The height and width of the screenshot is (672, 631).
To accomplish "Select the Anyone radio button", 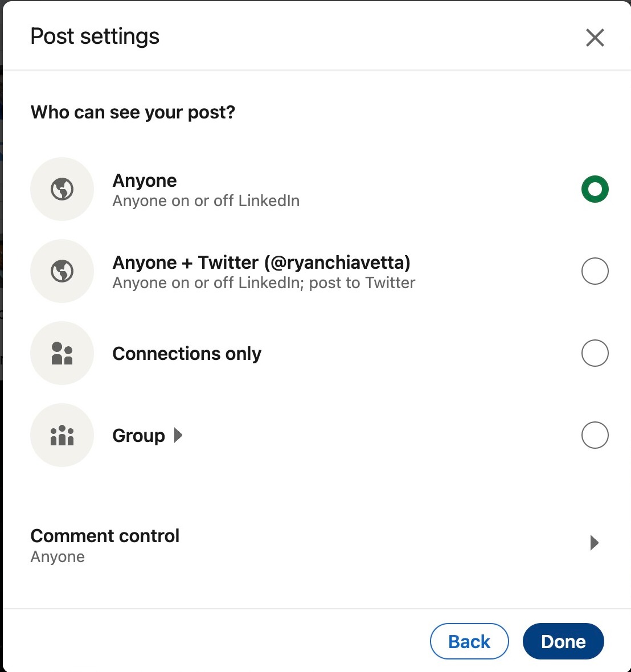I will tap(595, 189).
